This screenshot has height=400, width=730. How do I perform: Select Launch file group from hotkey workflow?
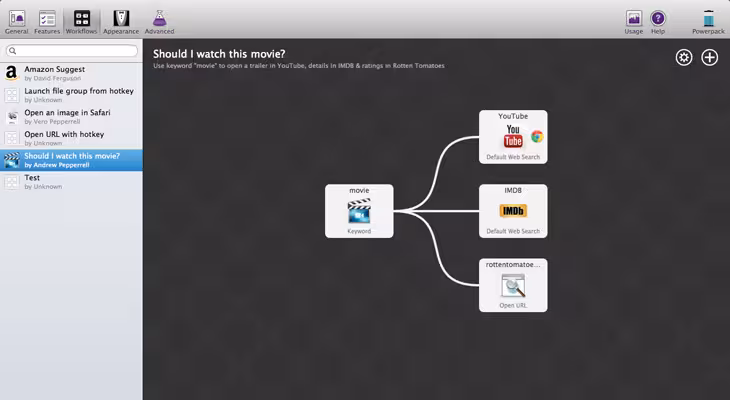click(71, 95)
